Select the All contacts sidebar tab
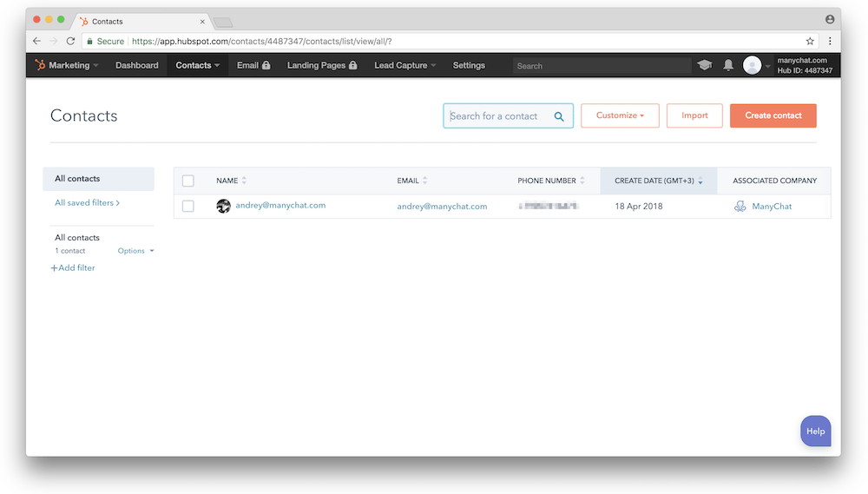The height and width of the screenshot is (494, 868). tap(99, 179)
